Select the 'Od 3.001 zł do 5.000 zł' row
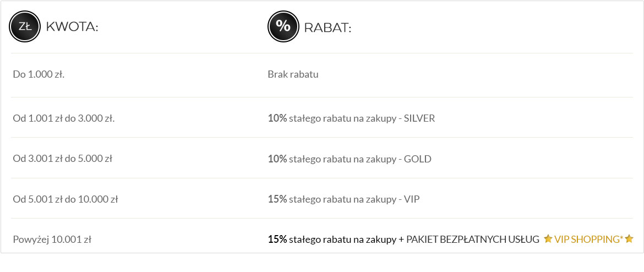 pyautogui.click(x=63, y=159)
